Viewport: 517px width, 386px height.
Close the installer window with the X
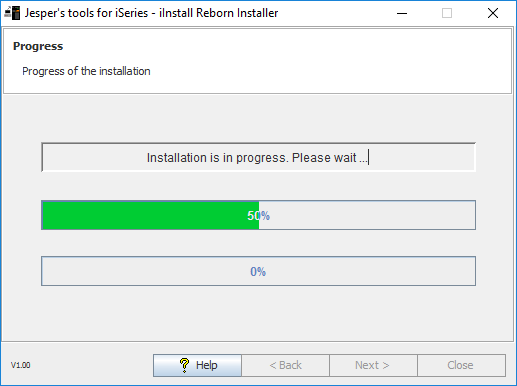(493, 13)
